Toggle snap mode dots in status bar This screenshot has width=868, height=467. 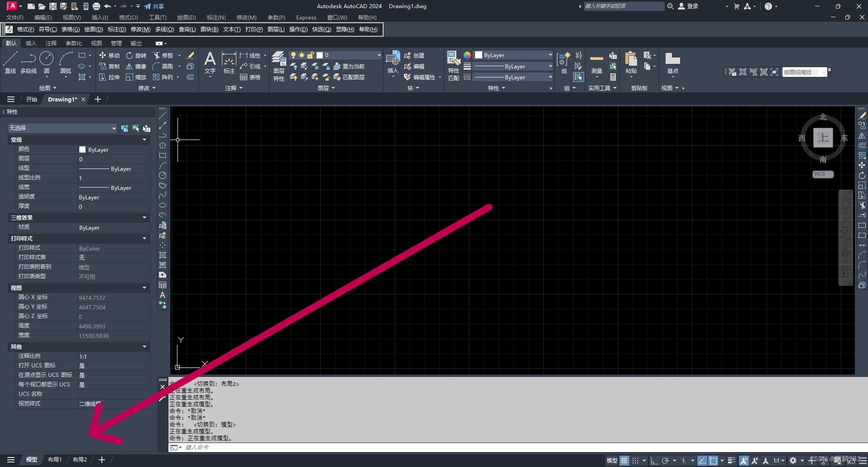635,460
